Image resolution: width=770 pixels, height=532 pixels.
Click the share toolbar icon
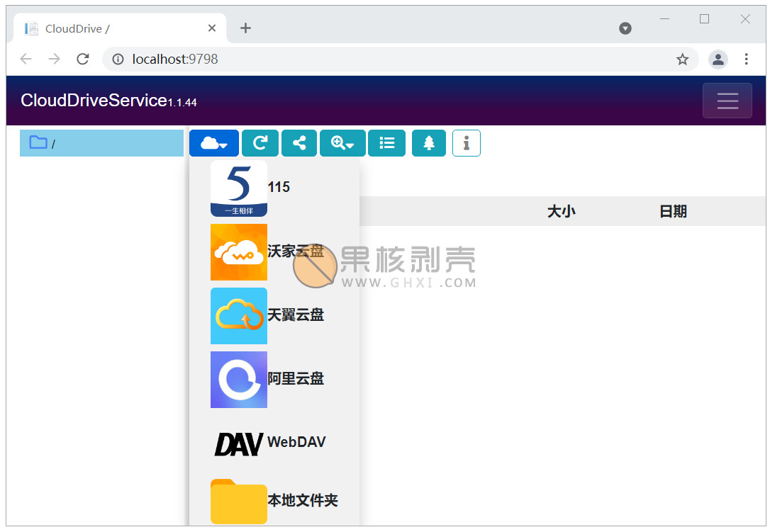click(299, 143)
